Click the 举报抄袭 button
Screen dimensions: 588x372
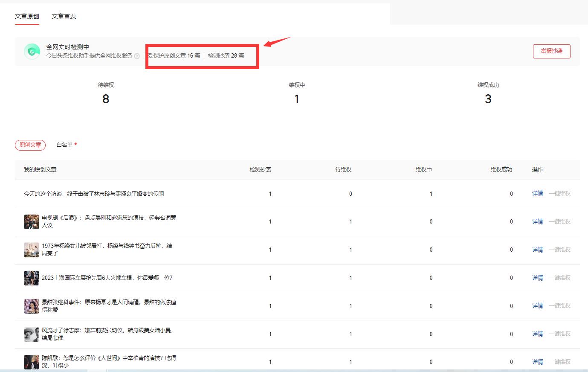tap(551, 51)
